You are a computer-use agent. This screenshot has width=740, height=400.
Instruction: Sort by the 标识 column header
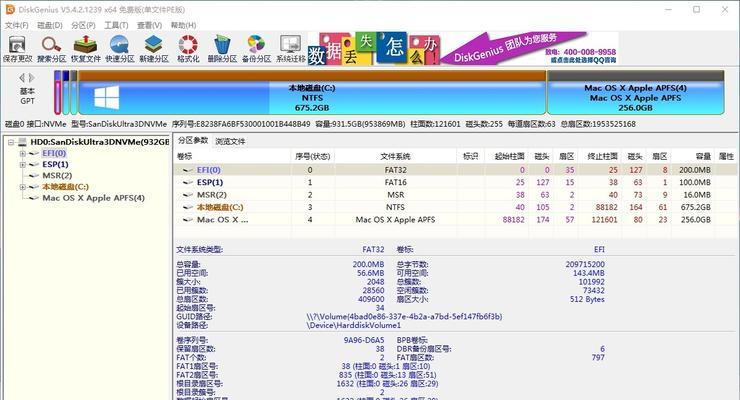[470, 156]
